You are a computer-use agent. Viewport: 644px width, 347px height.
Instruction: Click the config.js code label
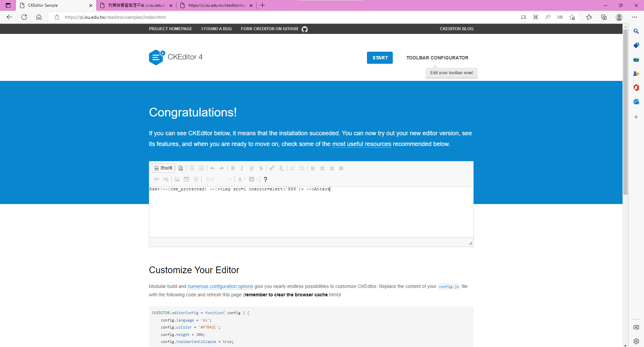tap(449, 287)
